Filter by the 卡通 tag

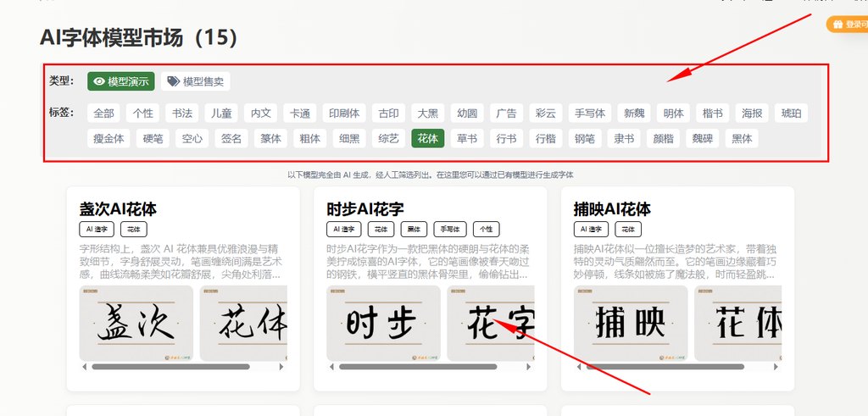tap(300, 113)
